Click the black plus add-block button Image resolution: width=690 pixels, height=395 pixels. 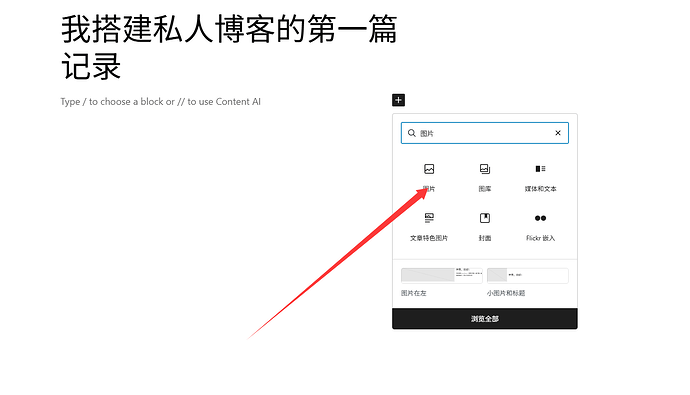tap(398, 100)
